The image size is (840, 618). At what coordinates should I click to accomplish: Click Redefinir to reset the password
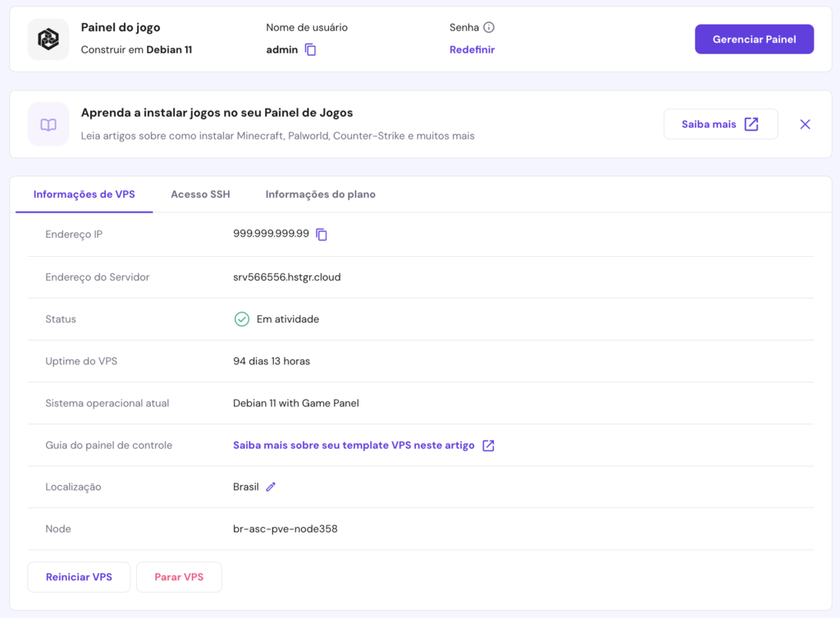[472, 50]
